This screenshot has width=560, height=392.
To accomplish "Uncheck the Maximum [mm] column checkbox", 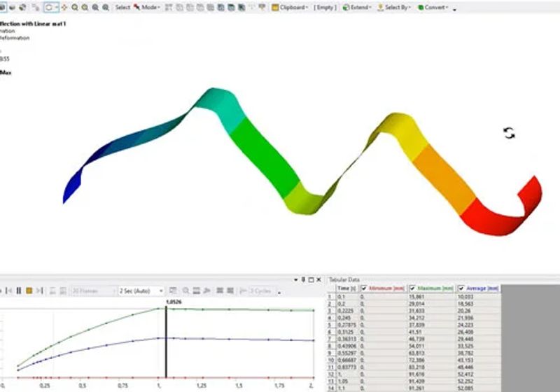I will coord(412,288).
